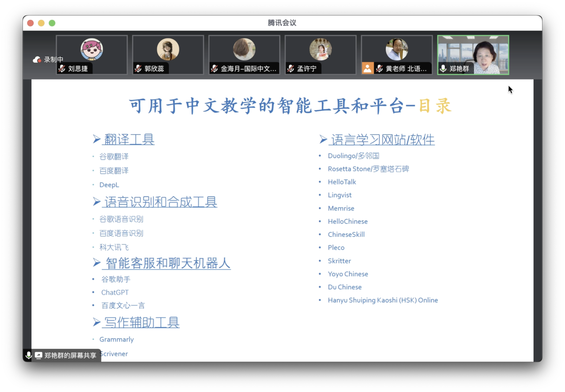The width and height of the screenshot is (565, 392).
Task: Click the 科大讯飞 list item
Action: [x=114, y=248]
